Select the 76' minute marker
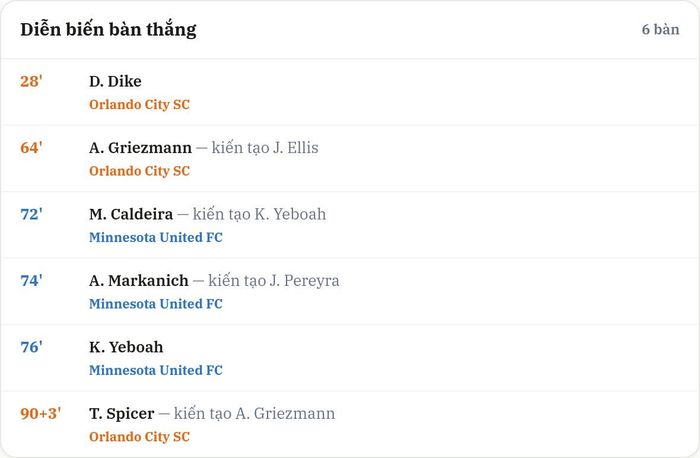This screenshot has width=700, height=458. pyautogui.click(x=31, y=347)
